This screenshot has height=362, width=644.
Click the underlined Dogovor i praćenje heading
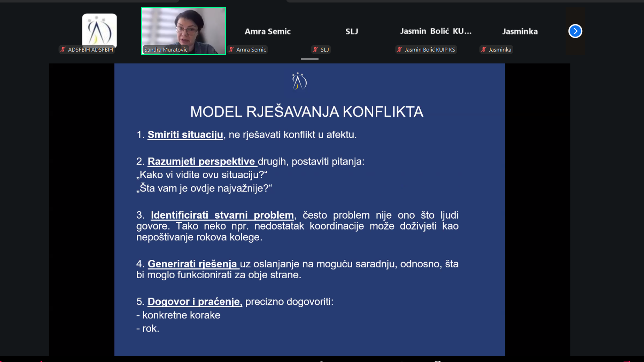(195, 302)
